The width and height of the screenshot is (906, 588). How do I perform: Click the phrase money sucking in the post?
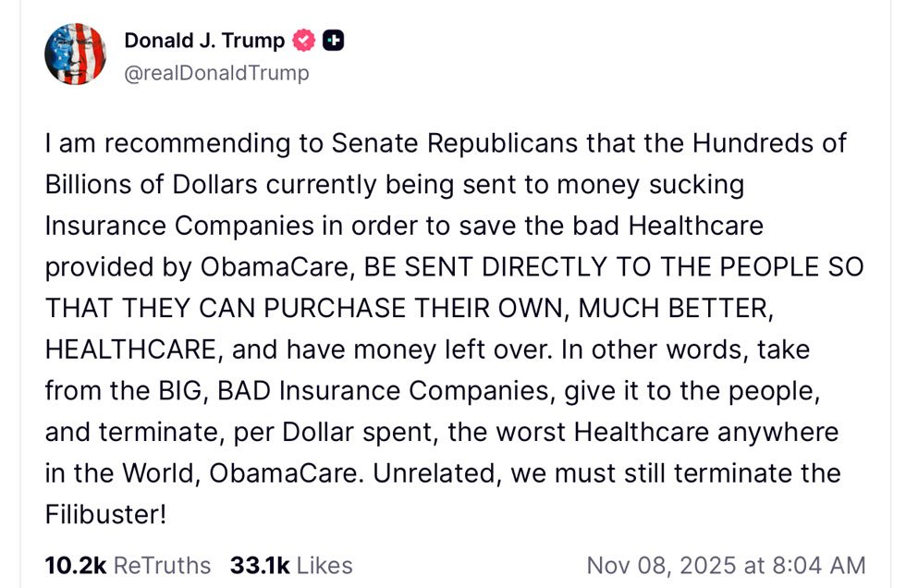tap(650, 184)
